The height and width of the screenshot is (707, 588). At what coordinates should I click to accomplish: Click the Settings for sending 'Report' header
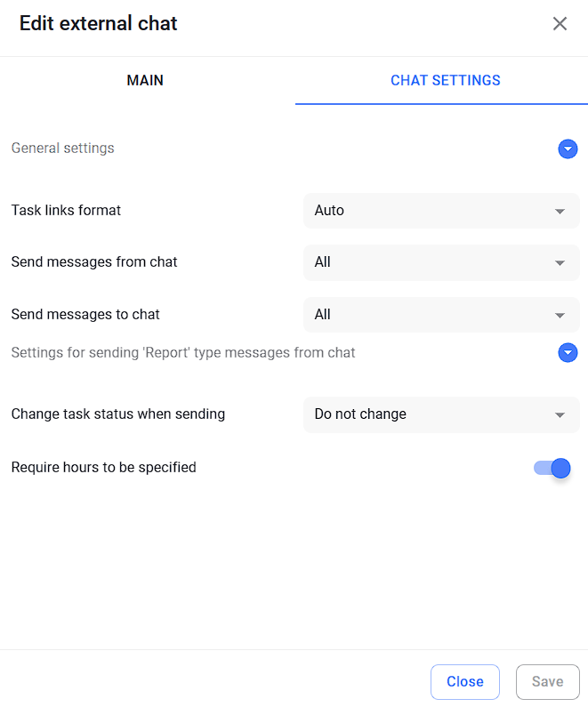pyautogui.click(x=183, y=352)
